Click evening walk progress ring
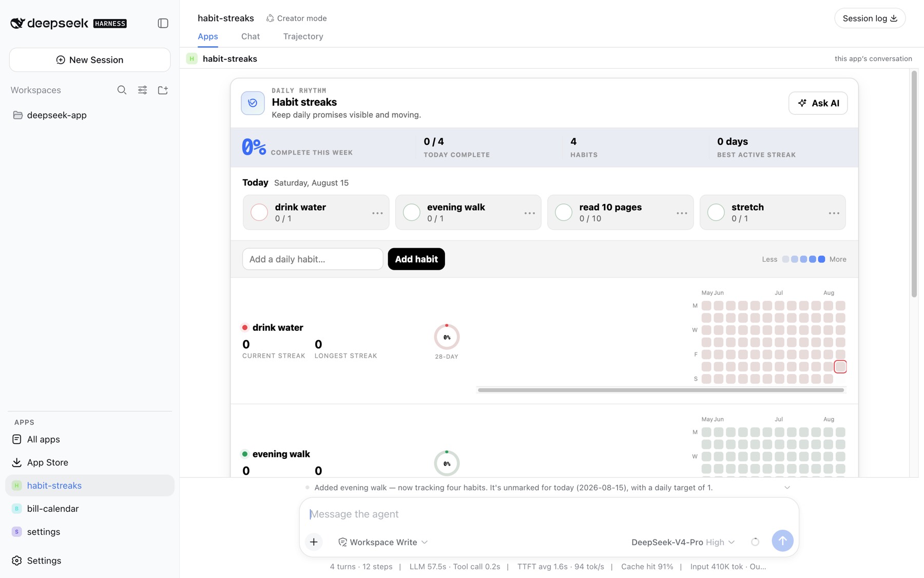924x578 pixels. [447, 463]
